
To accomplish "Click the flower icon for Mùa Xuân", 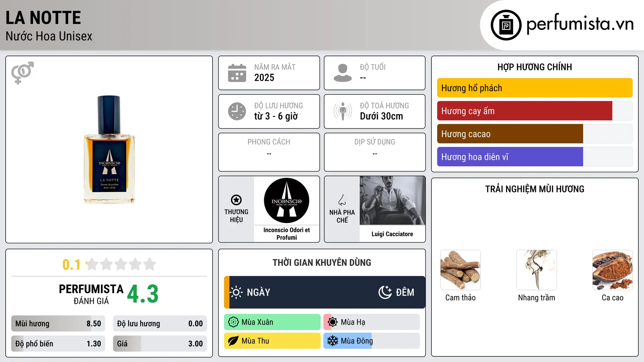I will point(233,322).
